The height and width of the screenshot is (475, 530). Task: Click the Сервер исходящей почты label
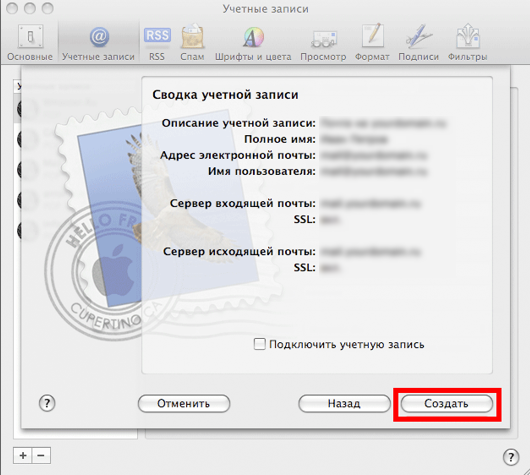239,252
